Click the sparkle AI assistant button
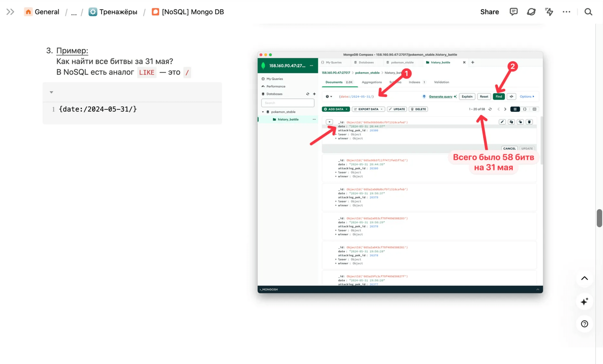The height and width of the screenshot is (364, 603). click(584, 301)
